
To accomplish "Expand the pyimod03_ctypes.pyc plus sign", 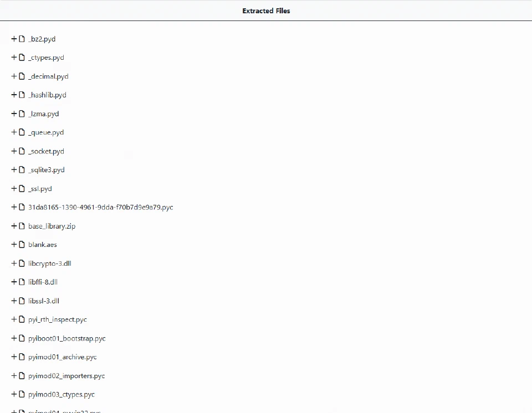I will tap(14, 394).
